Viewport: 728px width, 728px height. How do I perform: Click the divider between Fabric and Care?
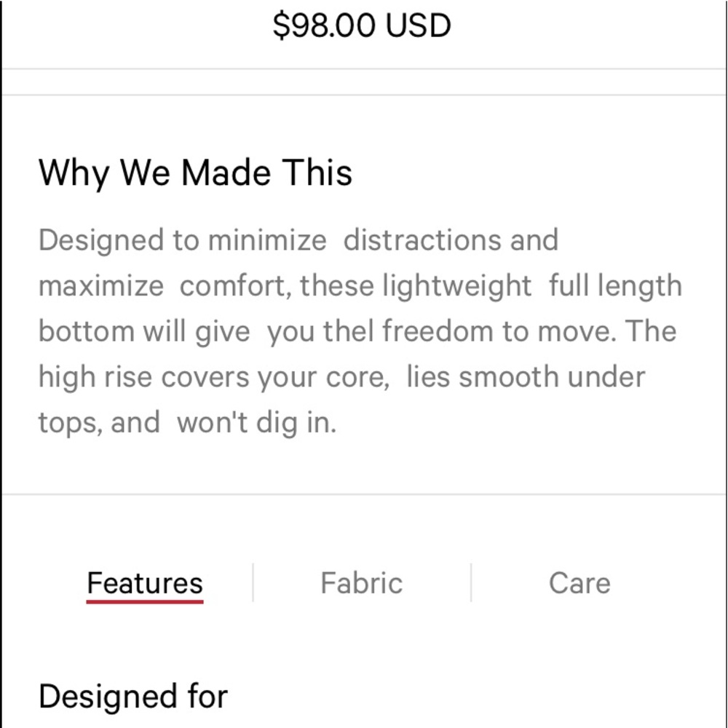coord(470,581)
